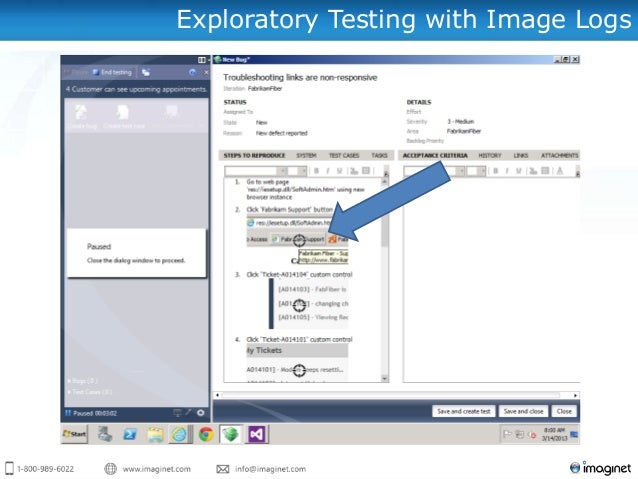
Task: Click font color A icon in Acceptance Criteria
Action: 560,171
